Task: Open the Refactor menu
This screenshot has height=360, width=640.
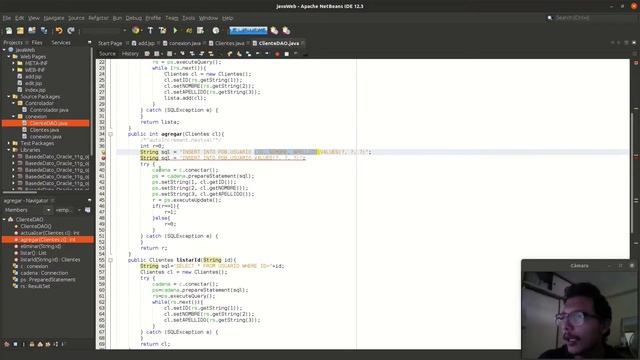Action: pos(98,18)
